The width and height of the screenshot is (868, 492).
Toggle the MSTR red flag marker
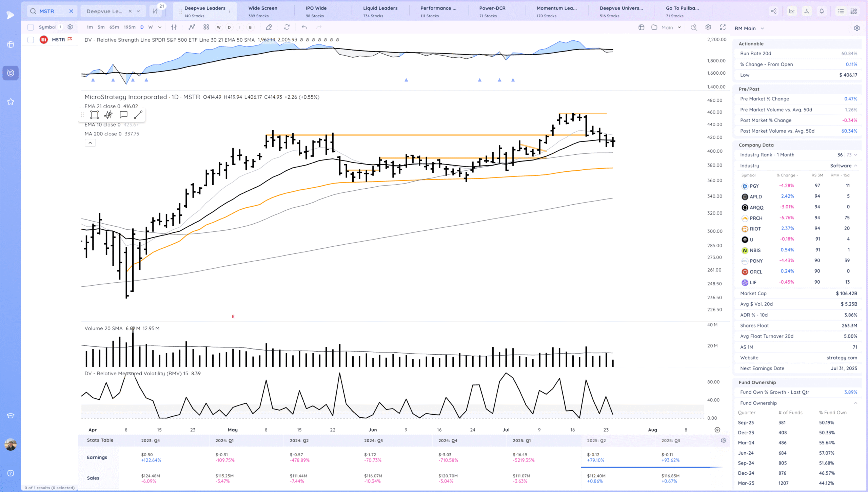pyautogui.click(x=70, y=39)
